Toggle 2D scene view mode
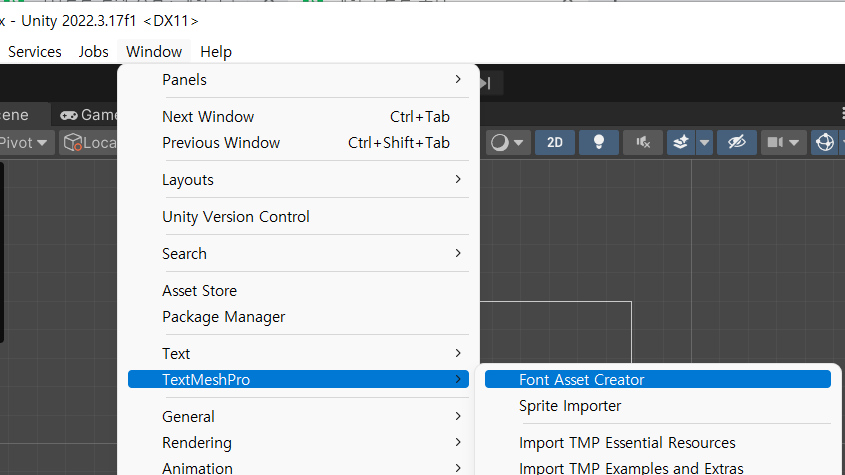The image size is (845, 475). 555,143
